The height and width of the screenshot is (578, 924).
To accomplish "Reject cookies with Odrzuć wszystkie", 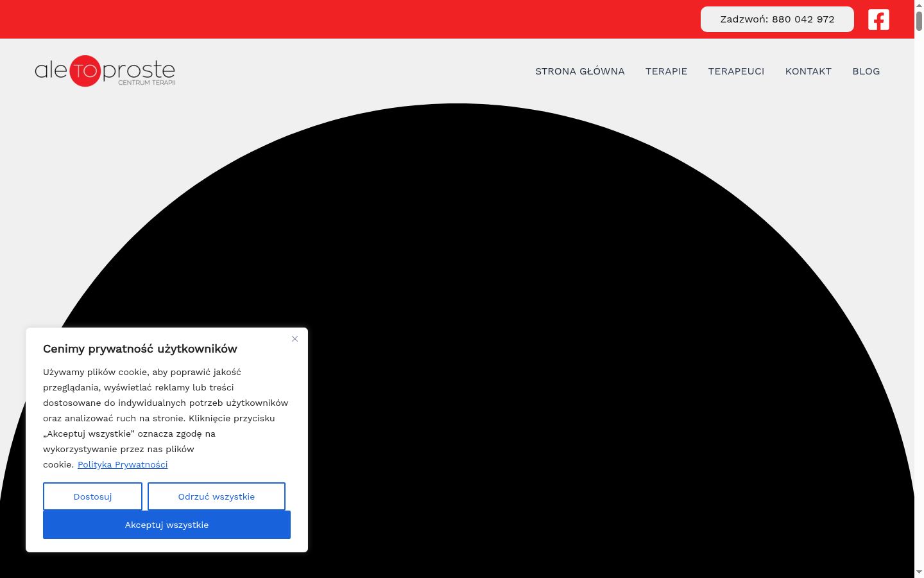I will [216, 496].
